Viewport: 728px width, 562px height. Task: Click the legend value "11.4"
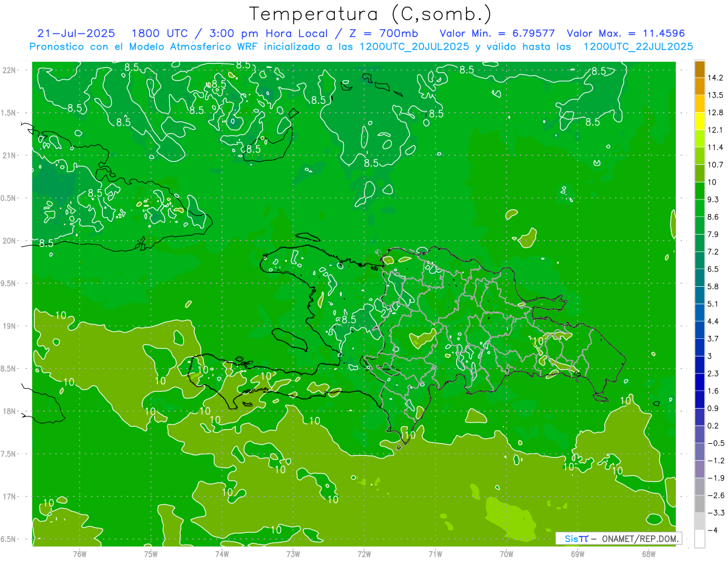(715, 147)
